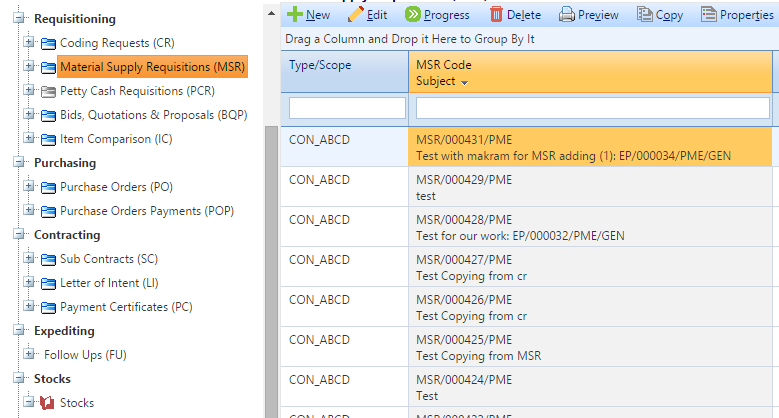This screenshot has height=418, width=779.
Task: Click the green plus New icon
Action: pyautogui.click(x=295, y=14)
